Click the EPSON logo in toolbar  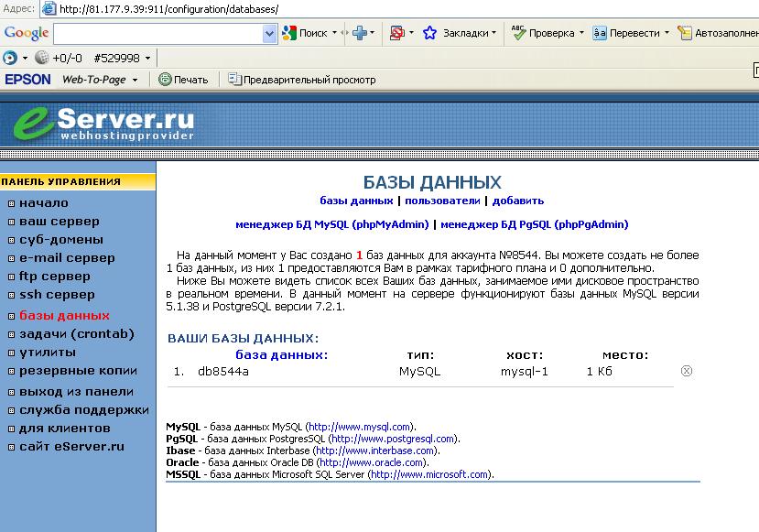point(27,80)
